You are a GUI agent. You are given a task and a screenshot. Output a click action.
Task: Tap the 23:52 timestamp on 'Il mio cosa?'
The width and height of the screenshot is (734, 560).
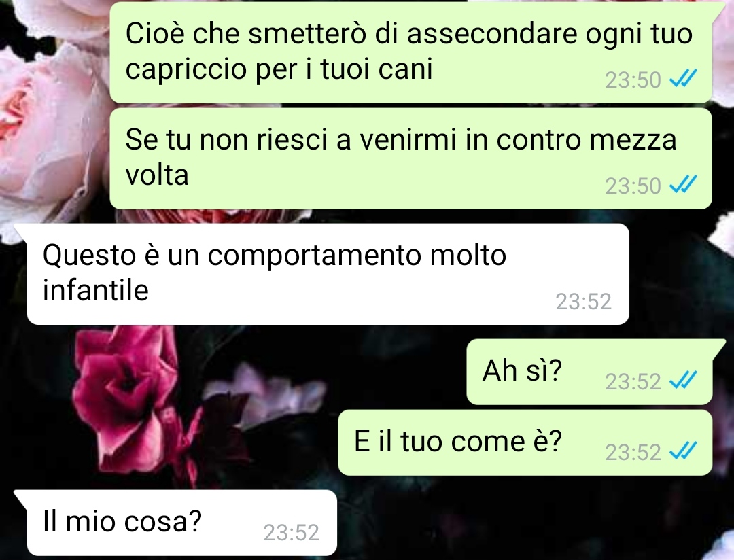291,532
